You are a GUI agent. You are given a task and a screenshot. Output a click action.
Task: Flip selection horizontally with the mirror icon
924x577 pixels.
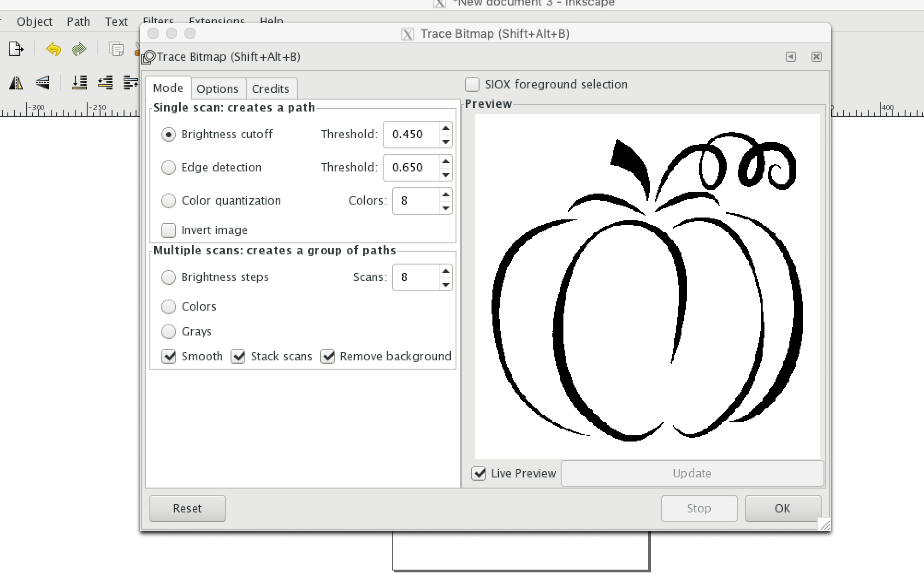16,83
